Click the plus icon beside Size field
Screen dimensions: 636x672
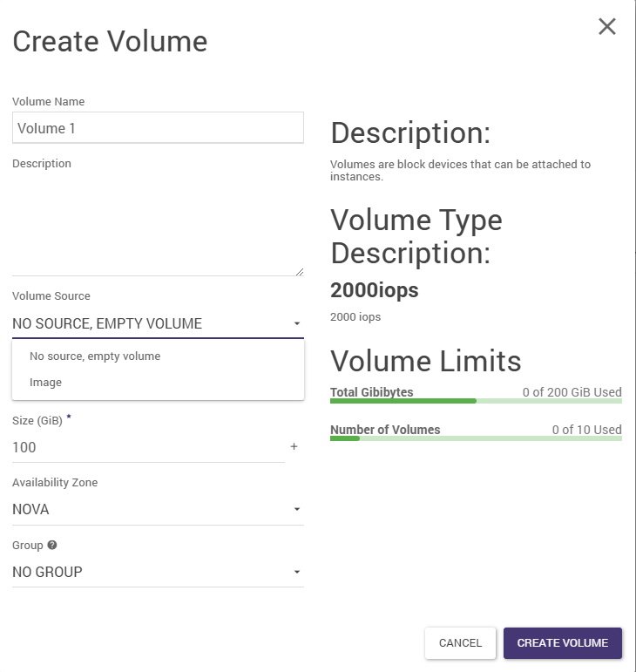pyautogui.click(x=294, y=447)
